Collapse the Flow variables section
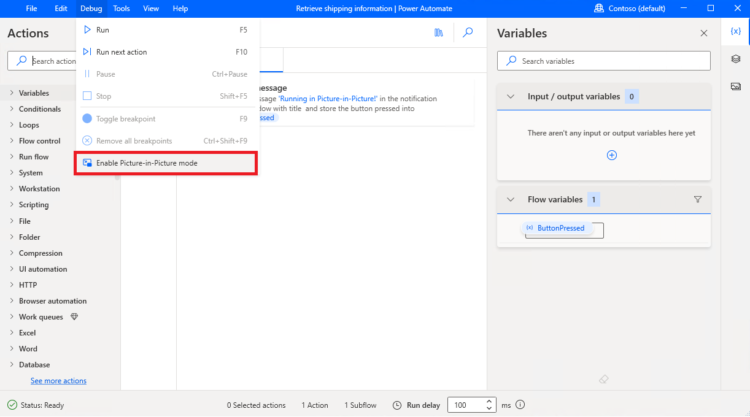Image resolution: width=750 pixels, height=417 pixels. point(510,199)
